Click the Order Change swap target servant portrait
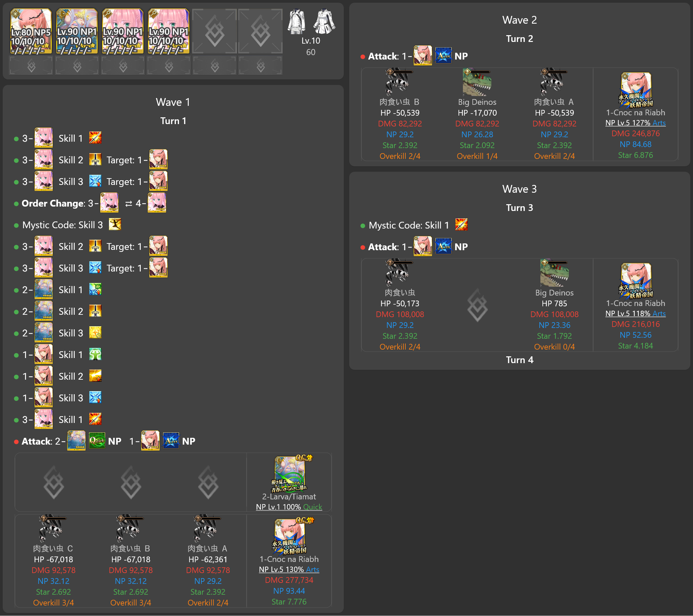The height and width of the screenshot is (616, 693). click(157, 203)
